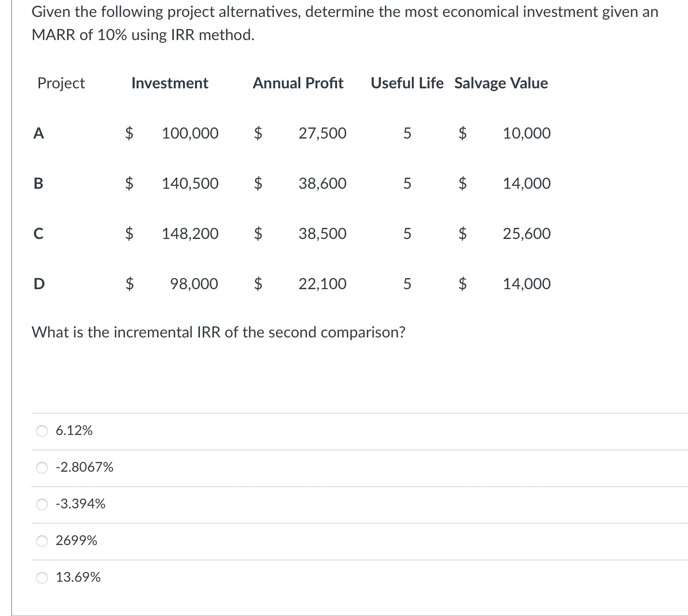Screen dimensions: 688x616
Task: Select the 6.12% answer option
Action: [x=42, y=431]
